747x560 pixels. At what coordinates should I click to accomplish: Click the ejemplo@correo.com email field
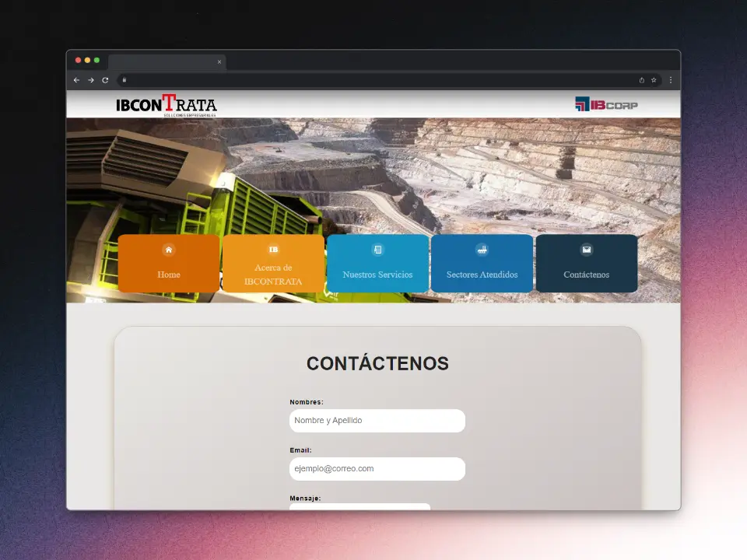click(x=377, y=469)
